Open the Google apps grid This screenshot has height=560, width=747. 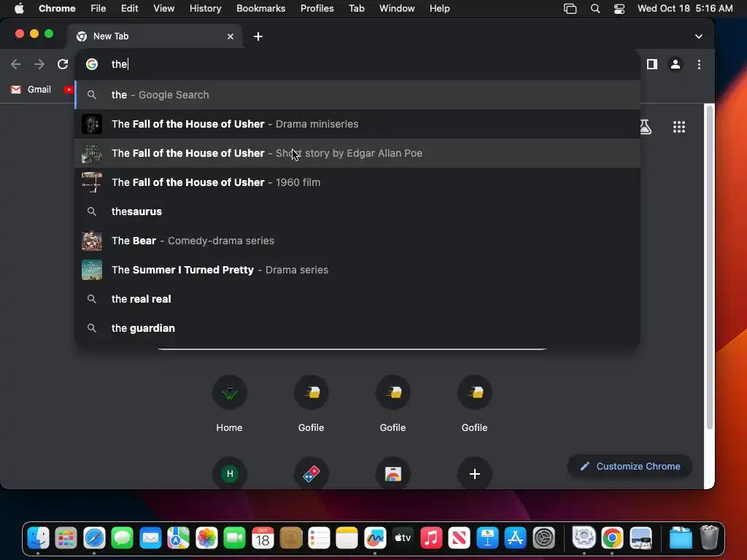679,127
